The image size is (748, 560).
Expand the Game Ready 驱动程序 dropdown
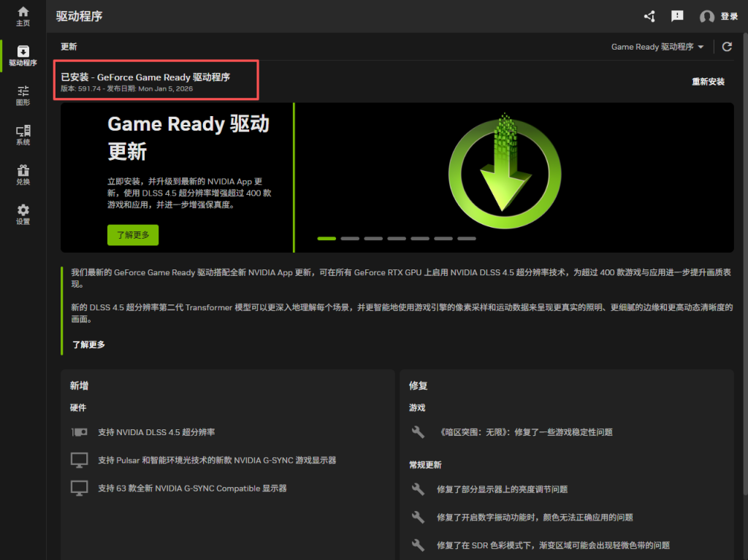tap(657, 47)
